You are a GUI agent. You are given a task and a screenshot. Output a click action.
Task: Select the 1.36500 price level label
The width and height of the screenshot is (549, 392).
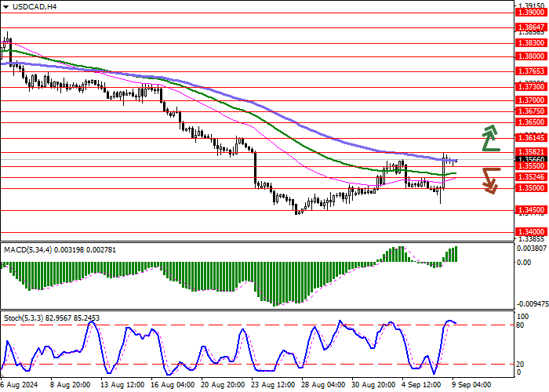[x=532, y=122]
